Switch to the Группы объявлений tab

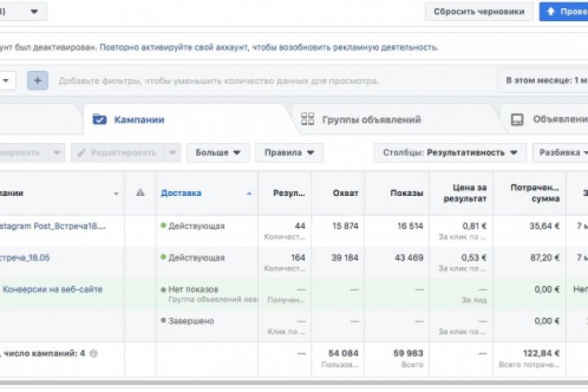[x=372, y=119]
